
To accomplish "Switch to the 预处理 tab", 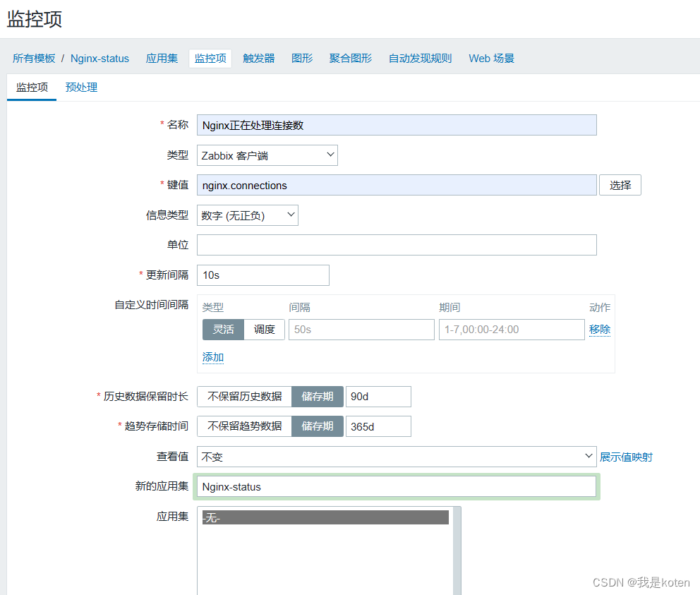I will coord(81,88).
